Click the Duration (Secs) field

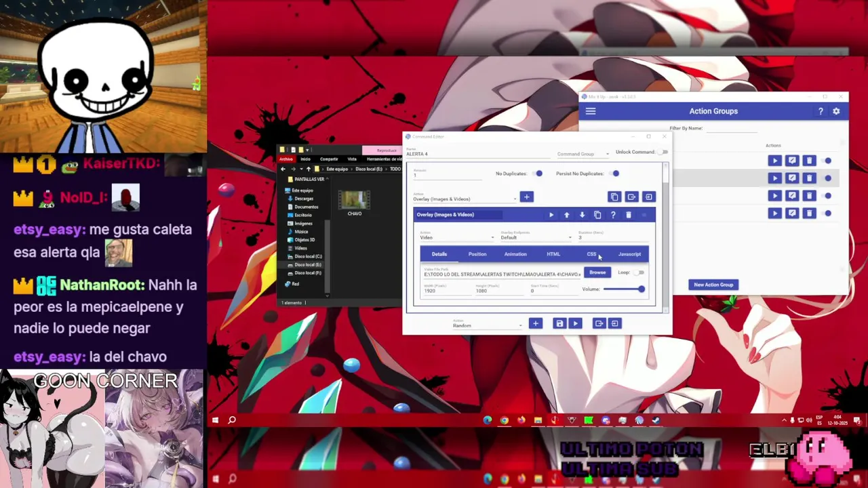coord(614,237)
